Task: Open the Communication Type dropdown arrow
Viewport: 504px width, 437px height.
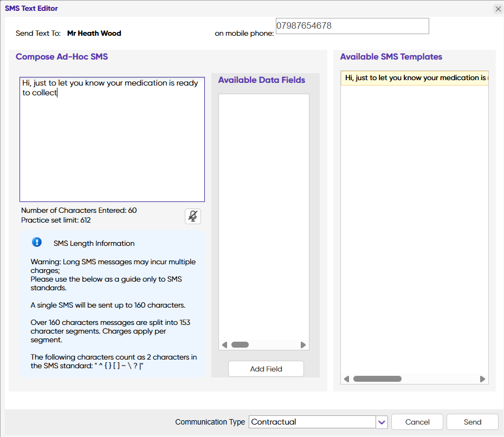Action: [382, 422]
